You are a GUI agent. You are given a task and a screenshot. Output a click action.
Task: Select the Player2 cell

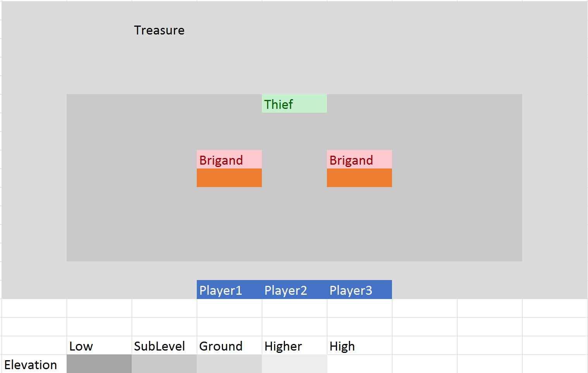[294, 290]
